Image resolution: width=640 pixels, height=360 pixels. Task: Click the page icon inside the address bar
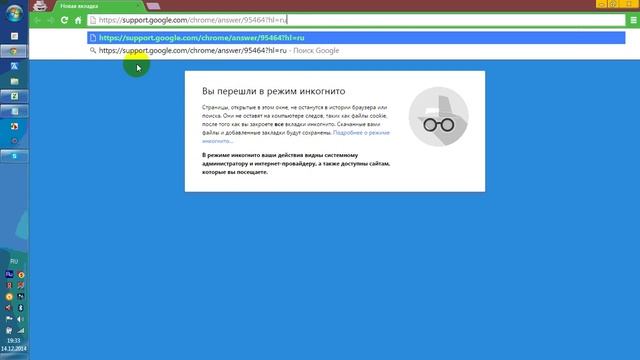(93, 20)
